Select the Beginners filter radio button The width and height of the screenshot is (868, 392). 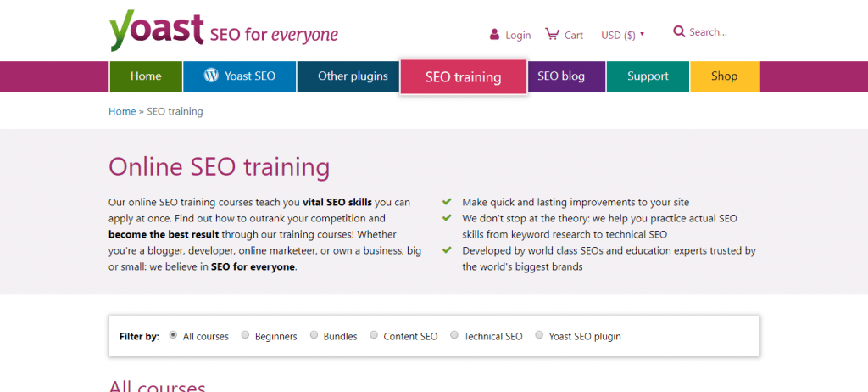click(x=245, y=335)
